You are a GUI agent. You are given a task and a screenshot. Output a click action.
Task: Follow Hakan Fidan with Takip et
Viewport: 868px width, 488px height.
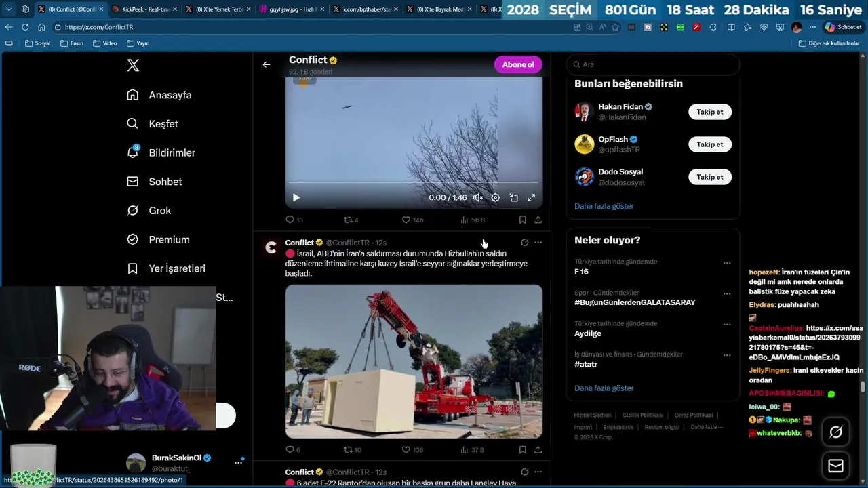click(x=710, y=112)
